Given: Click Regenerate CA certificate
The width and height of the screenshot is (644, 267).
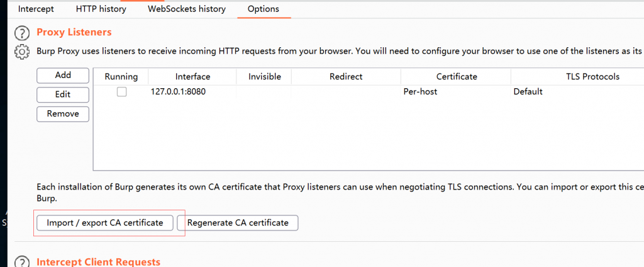Looking at the screenshot, I should click(238, 223).
